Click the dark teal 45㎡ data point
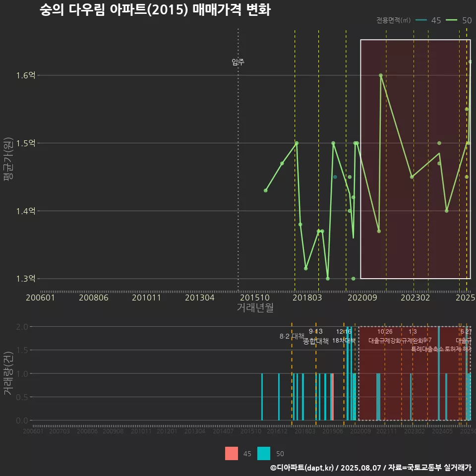This screenshot has height=476, width=476. [335, 177]
